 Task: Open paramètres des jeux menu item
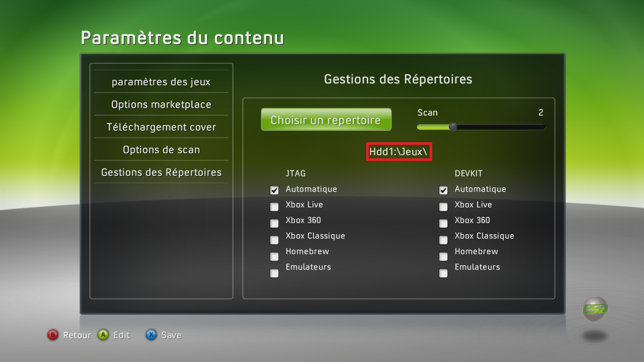pyautogui.click(x=161, y=82)
